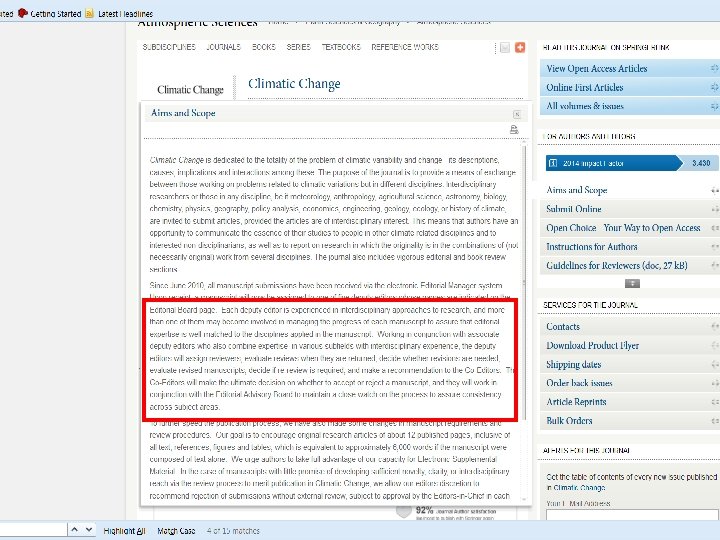Open Contacts link

tap(563, 326)
